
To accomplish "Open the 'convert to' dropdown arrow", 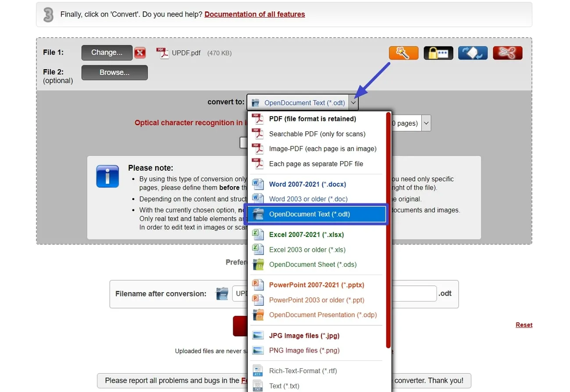I will pyautogui.click(x=353, y=102).
